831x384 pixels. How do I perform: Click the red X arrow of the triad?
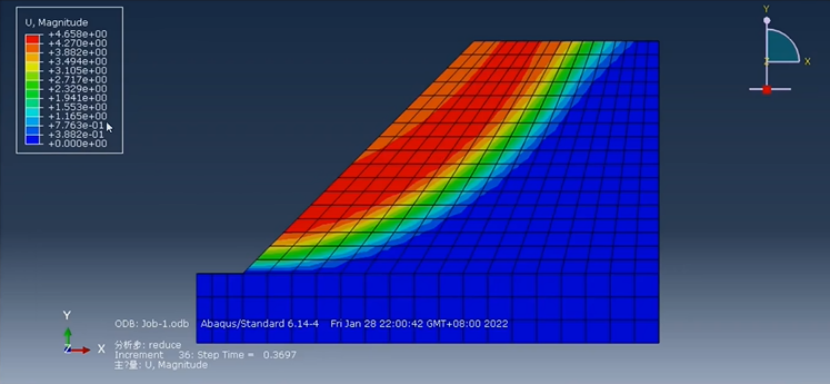[x=81, y=350]
